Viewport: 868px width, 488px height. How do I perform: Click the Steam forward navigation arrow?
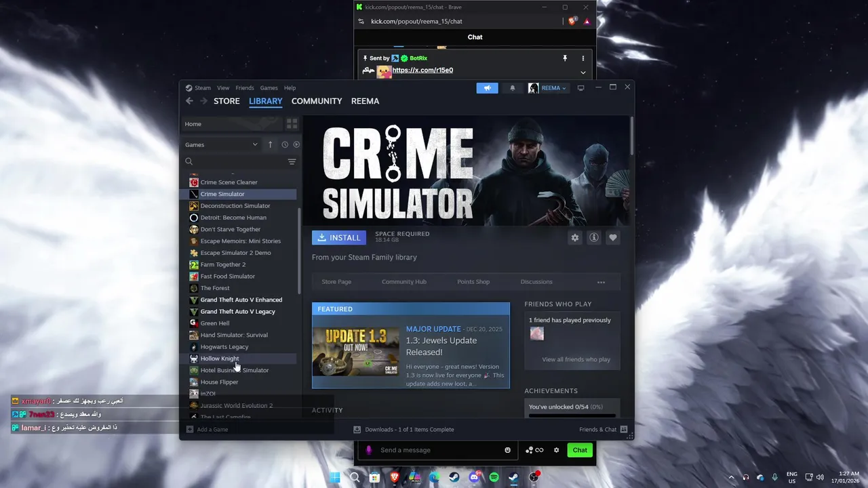[203, 101]
